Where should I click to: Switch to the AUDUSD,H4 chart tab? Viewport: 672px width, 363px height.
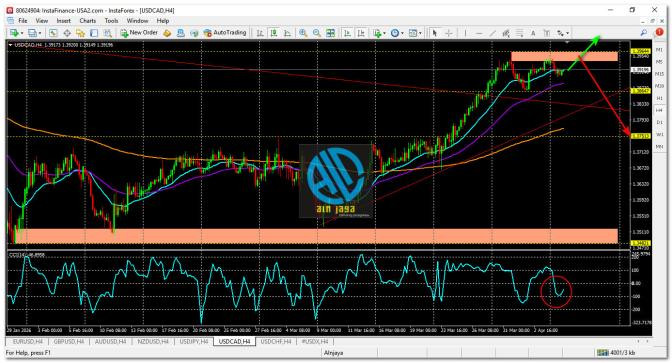tap(111, 342)
